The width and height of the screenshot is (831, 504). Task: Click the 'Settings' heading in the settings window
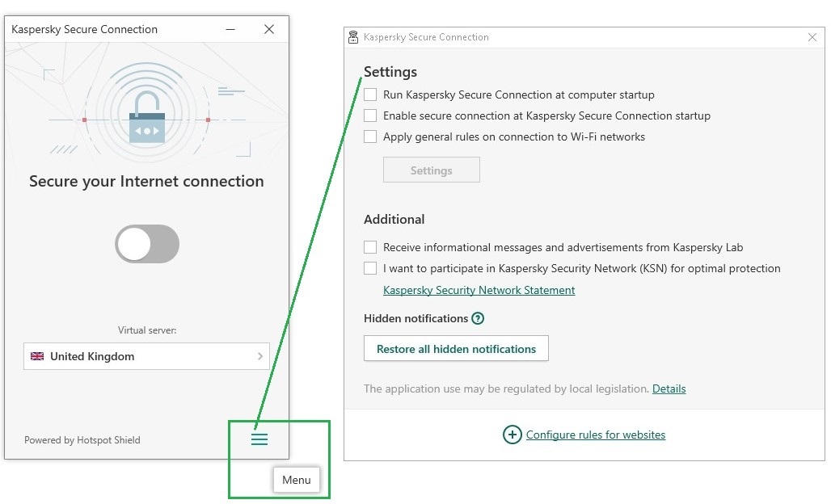point(390,72)
